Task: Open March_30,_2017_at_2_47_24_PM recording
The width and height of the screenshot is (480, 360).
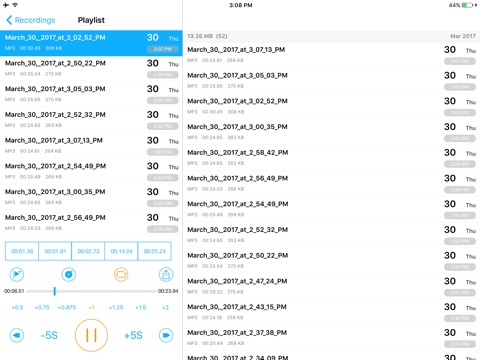Action: coord(331,286)
